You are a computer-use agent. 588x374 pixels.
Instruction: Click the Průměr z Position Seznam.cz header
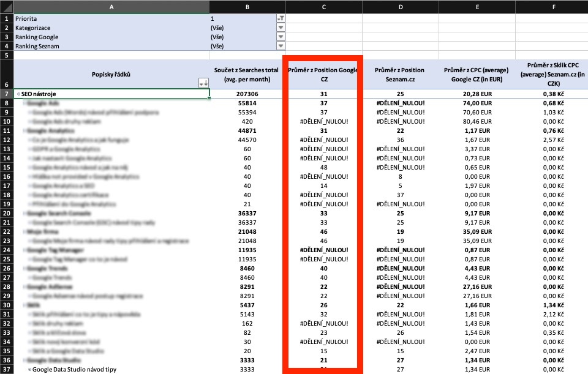click(401, 74)
